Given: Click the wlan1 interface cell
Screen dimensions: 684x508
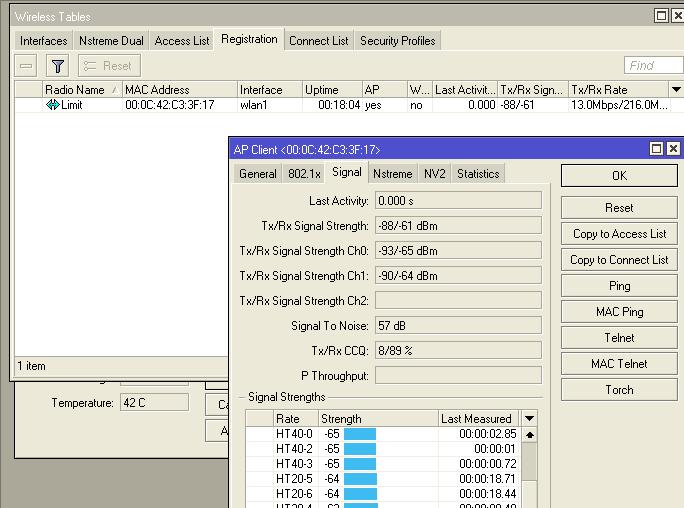Looking at the screenshot, I should [253, 105].
